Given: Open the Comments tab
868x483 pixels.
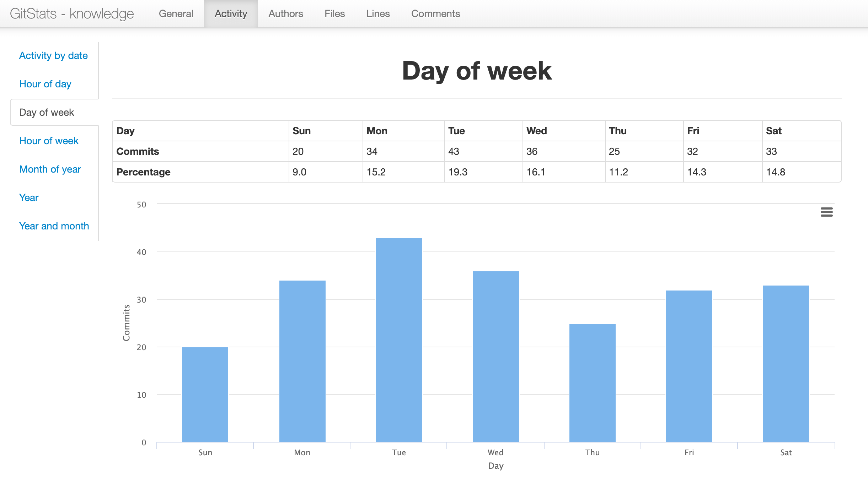Looking at the screenshot, I should coord(435,13).
